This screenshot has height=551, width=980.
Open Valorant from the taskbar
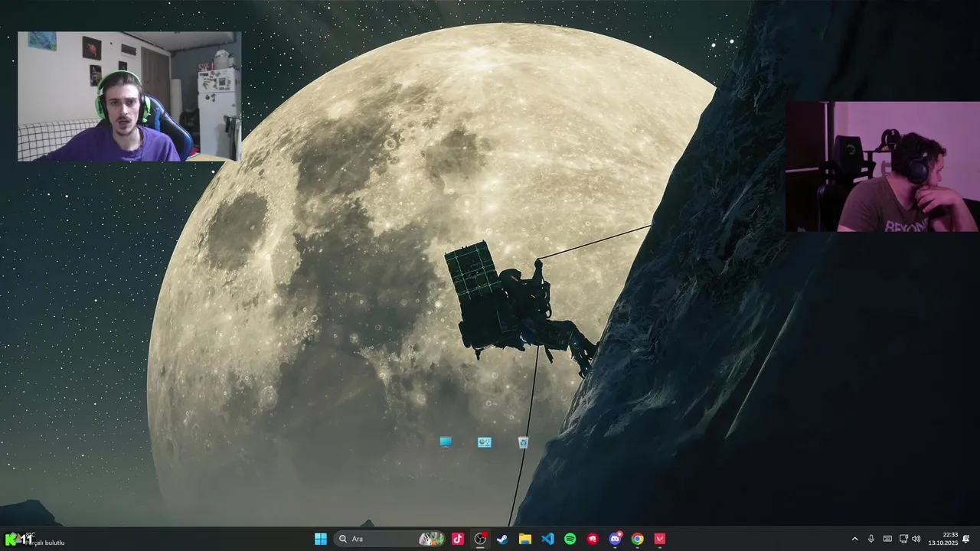(x=660, y=539)
